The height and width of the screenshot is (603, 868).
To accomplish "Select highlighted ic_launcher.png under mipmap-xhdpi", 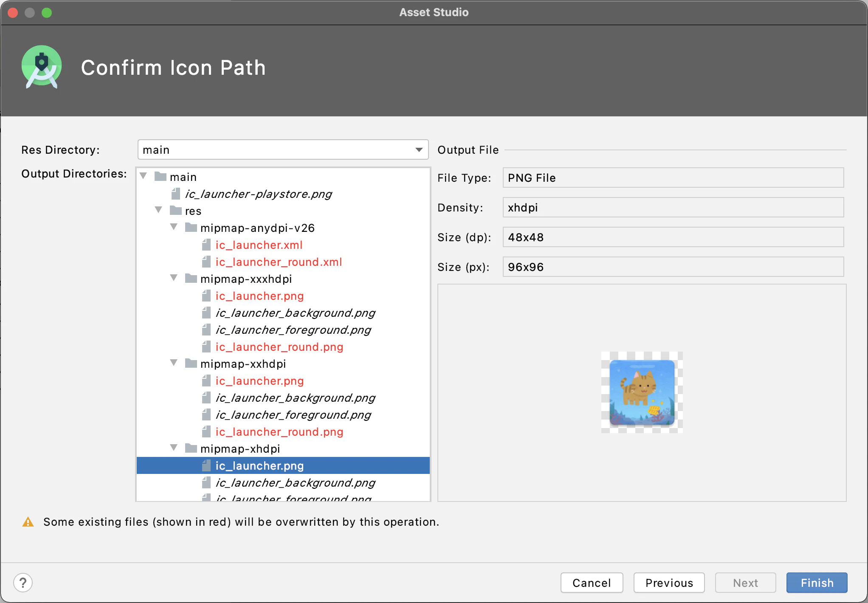I will pos(283,465).
